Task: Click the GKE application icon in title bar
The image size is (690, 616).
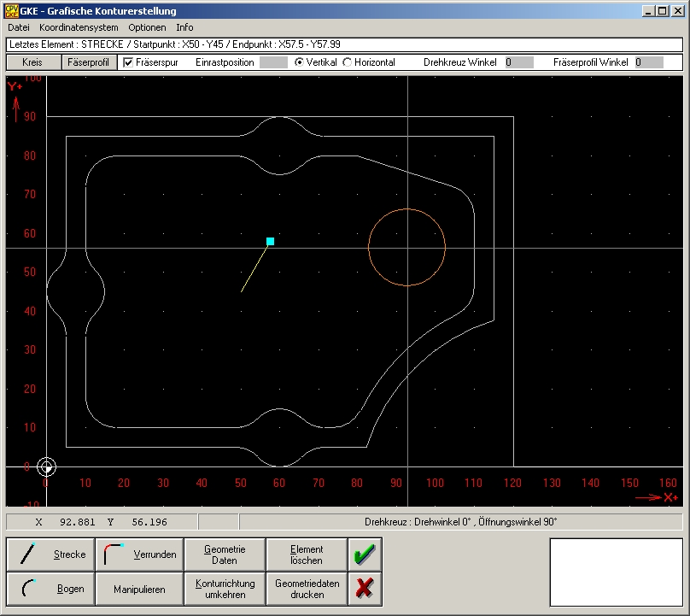Action: [12, 11]
